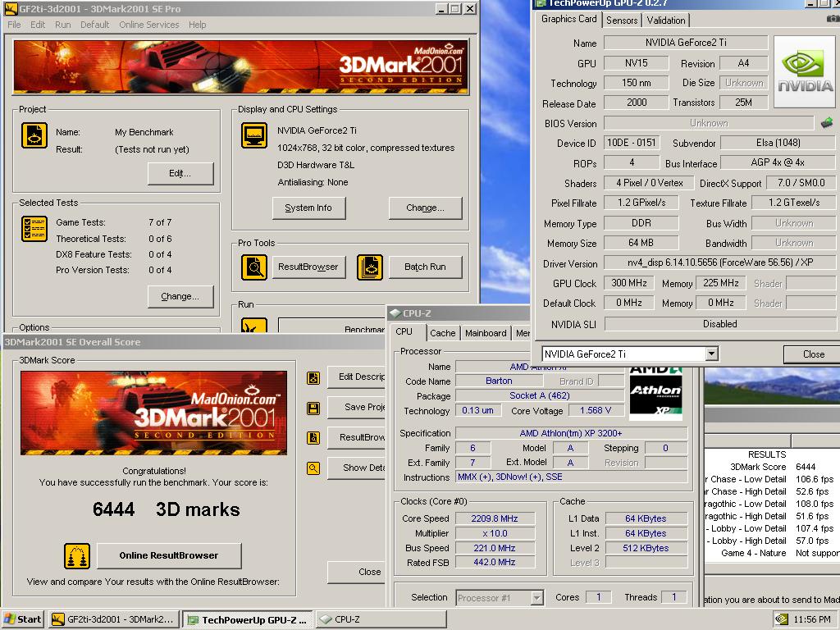Click Change... under Selected Tests
The height and width of the screenshot is (630, 840).
pyautogui.click(x=180, y=296)
